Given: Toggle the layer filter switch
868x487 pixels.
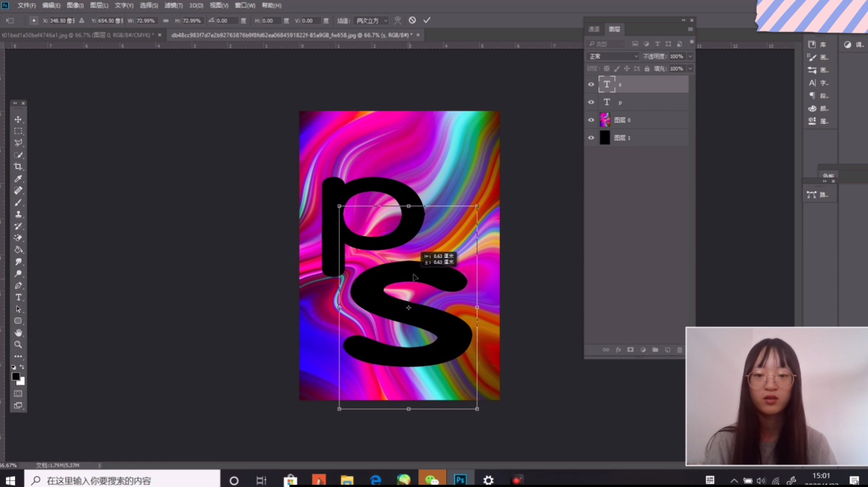Looking at the screenshot, I should pyautogui.click(x=691, y=44).
